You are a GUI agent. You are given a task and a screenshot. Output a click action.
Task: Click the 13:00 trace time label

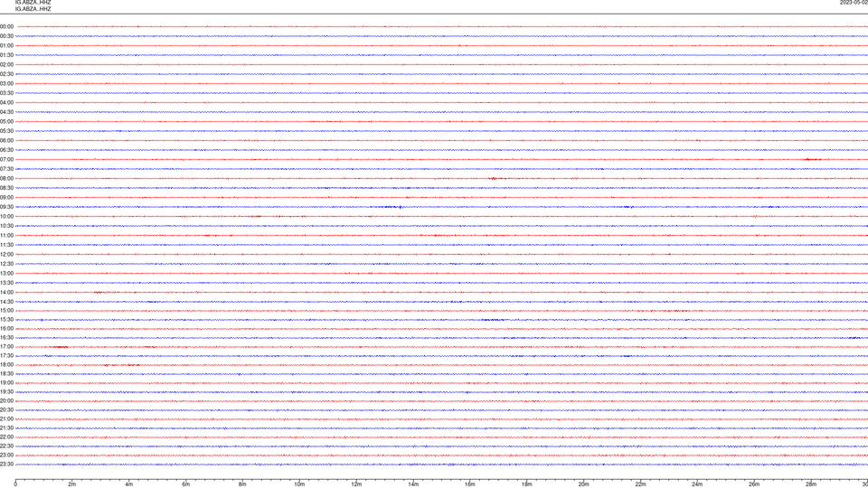6,273
